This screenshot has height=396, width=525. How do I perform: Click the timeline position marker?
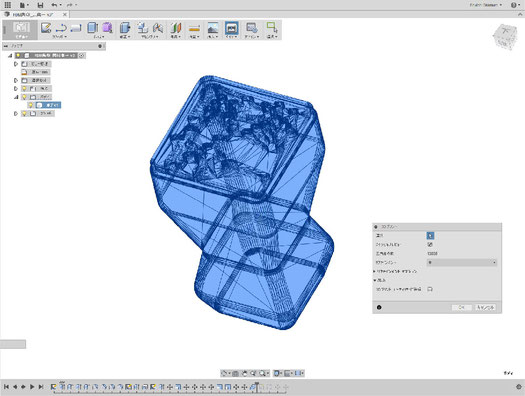click(x=256, y=386)
